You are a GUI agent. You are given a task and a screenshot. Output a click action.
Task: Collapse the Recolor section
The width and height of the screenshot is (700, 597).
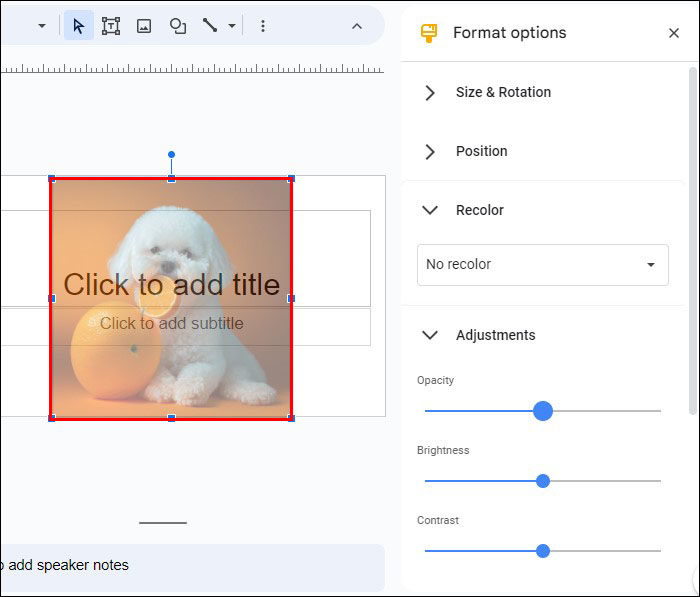(x=430, y=210)
